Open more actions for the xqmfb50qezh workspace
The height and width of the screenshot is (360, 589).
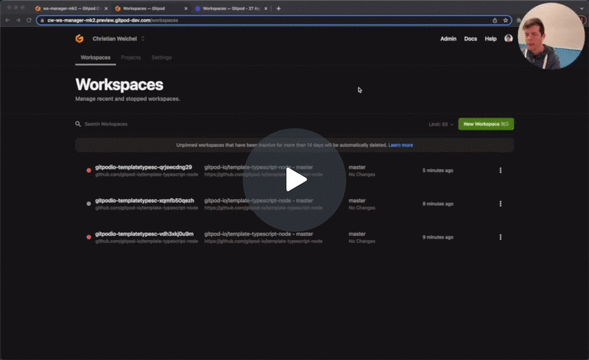[x=500, y=204]
